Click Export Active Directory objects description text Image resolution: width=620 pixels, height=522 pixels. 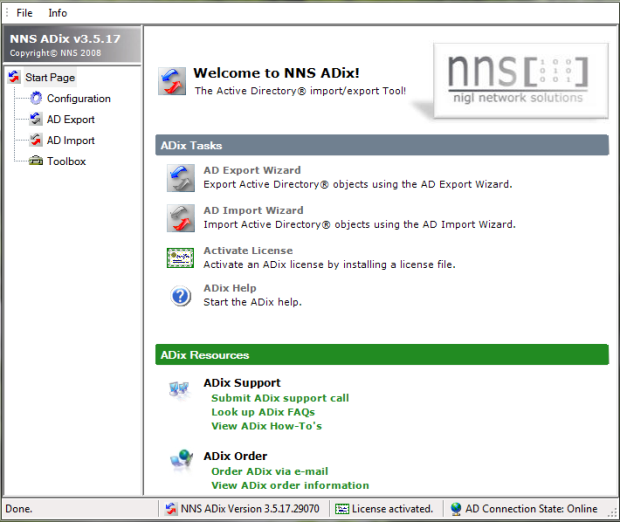(358, 184)
